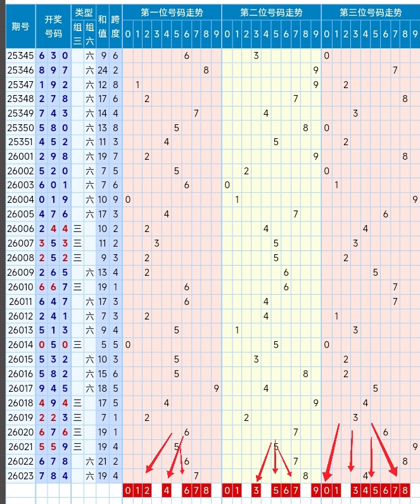Click red 3 box below third-position trend

(x=355, y=490)
